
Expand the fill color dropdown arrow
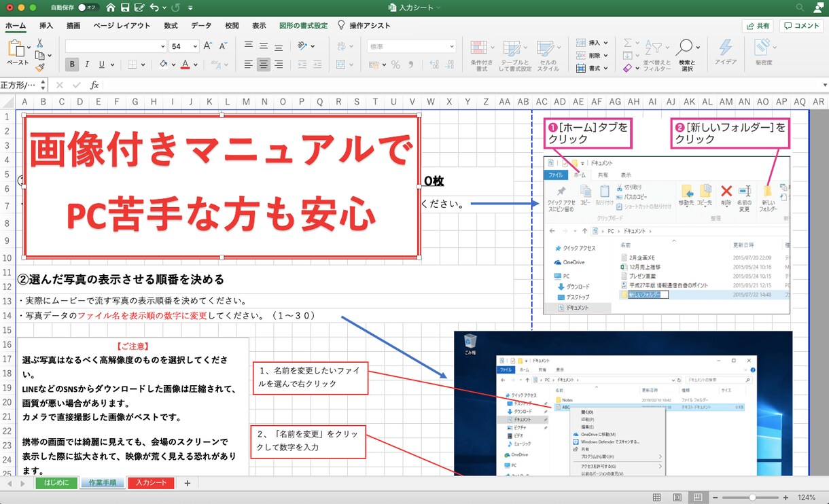click(174, 65)
